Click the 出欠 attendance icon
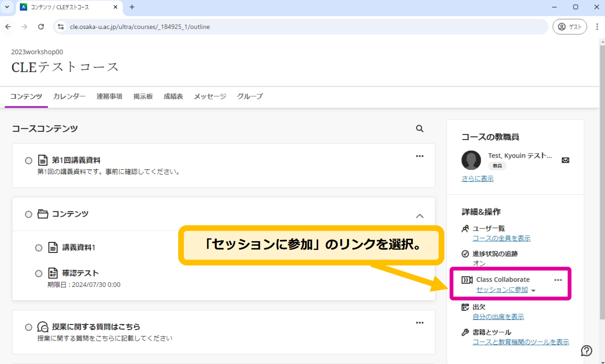This screenshot has width=605, height=364. 465,307
